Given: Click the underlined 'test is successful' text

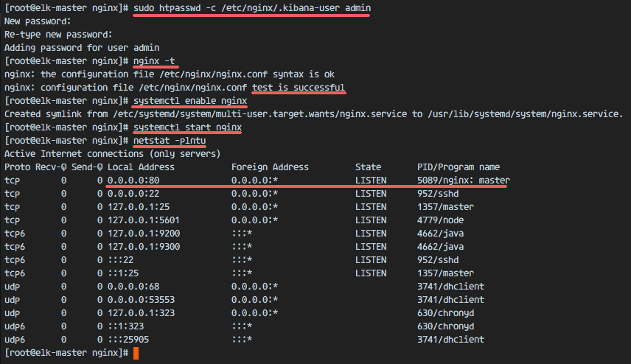Looking at the screenshot, I should tap(298, 88).
